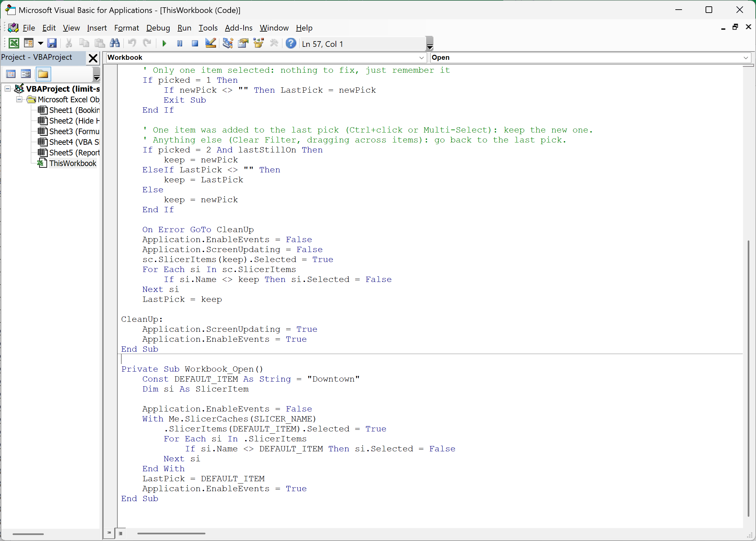Click the window split bar above the vertical scrollbar
Image resolution: width=756 pixels, height=541 pixels.
click(748, 66)
